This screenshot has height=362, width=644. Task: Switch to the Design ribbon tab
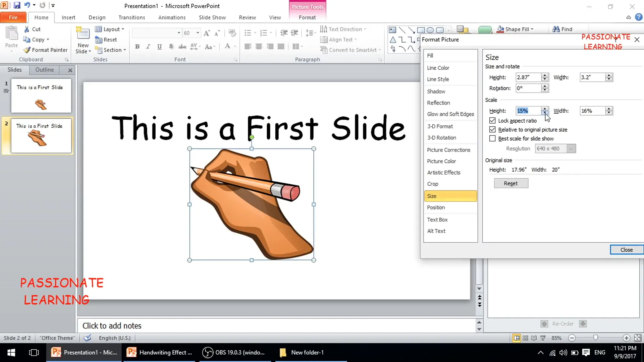[x=97, y=17]
